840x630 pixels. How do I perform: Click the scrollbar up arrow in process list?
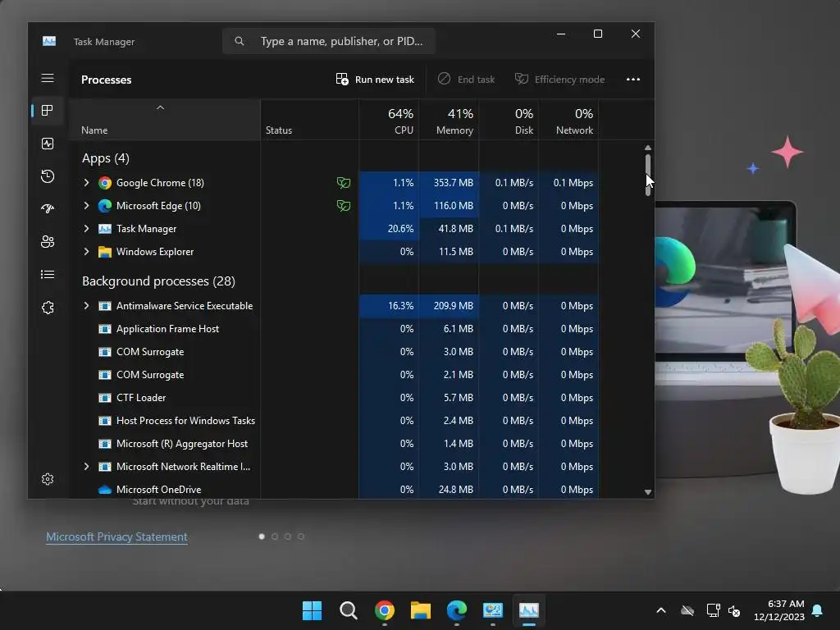pyautogui.click(x=648, y=148)
